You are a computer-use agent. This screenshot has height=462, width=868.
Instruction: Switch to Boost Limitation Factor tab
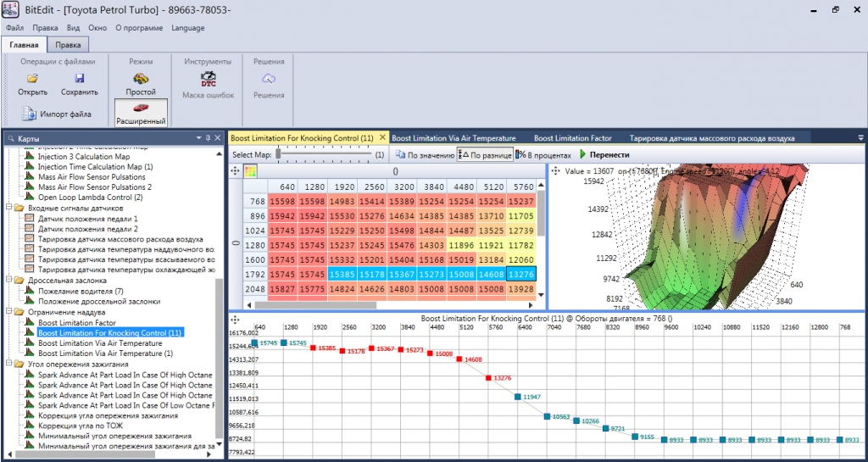(x=572, y=138)
